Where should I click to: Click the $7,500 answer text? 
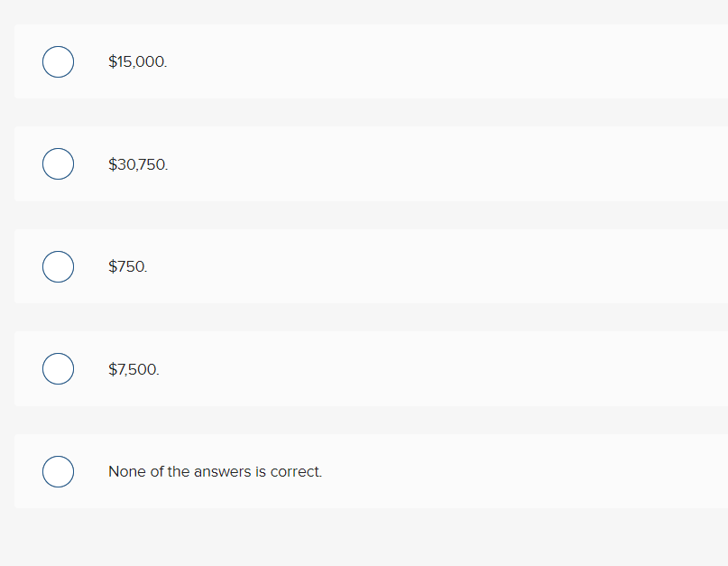(x=133, y=368)
